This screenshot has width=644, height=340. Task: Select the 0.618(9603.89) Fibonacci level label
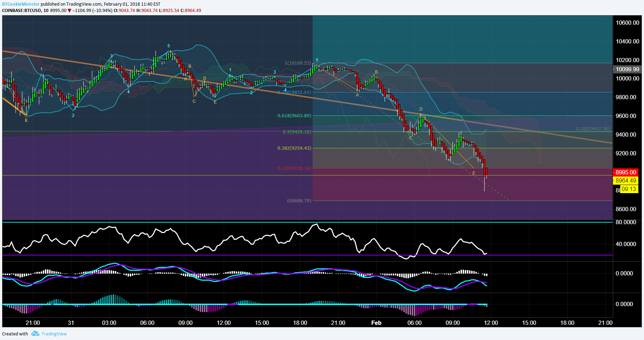coord(294,116)
